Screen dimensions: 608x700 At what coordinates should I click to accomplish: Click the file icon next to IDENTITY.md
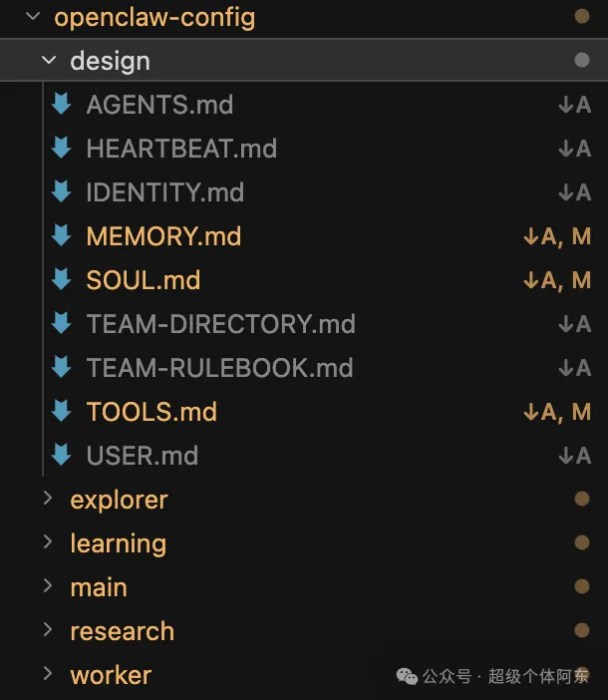click(62, 191)
